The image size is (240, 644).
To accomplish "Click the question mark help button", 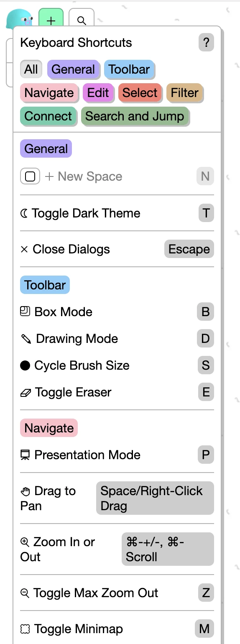I will pos(206,43).
